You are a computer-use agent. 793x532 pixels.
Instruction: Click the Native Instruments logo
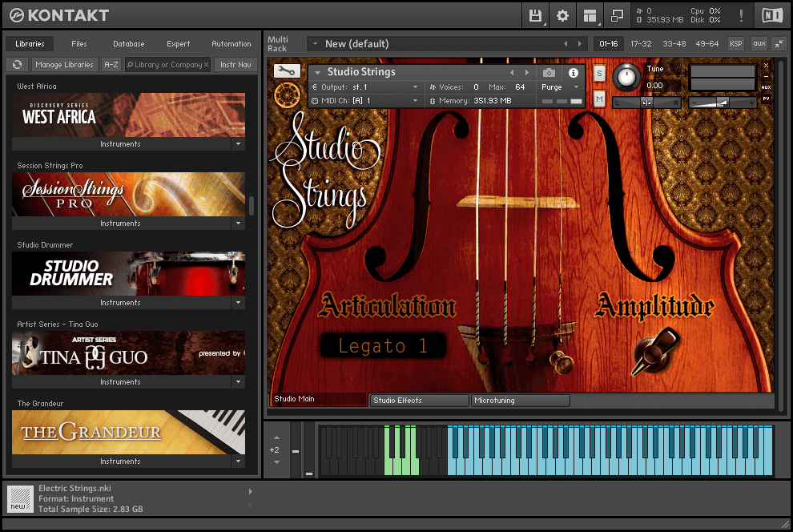click(x=772, y=16)
